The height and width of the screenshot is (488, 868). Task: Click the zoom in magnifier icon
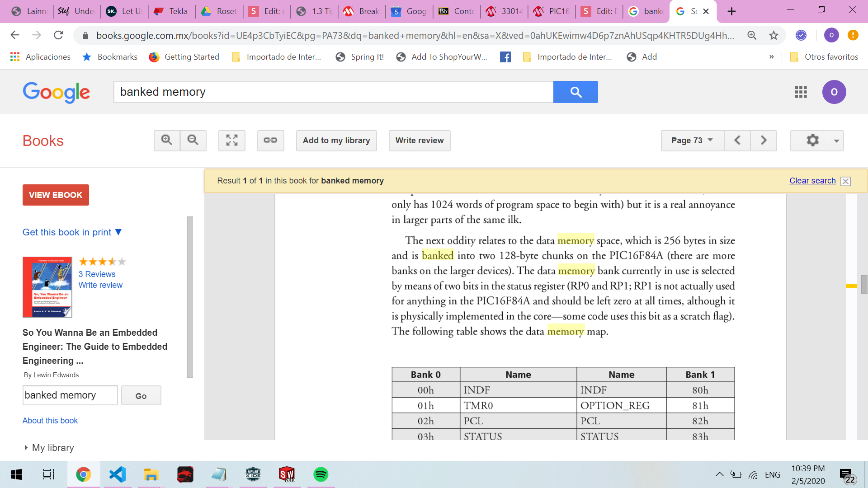[167, 141]
